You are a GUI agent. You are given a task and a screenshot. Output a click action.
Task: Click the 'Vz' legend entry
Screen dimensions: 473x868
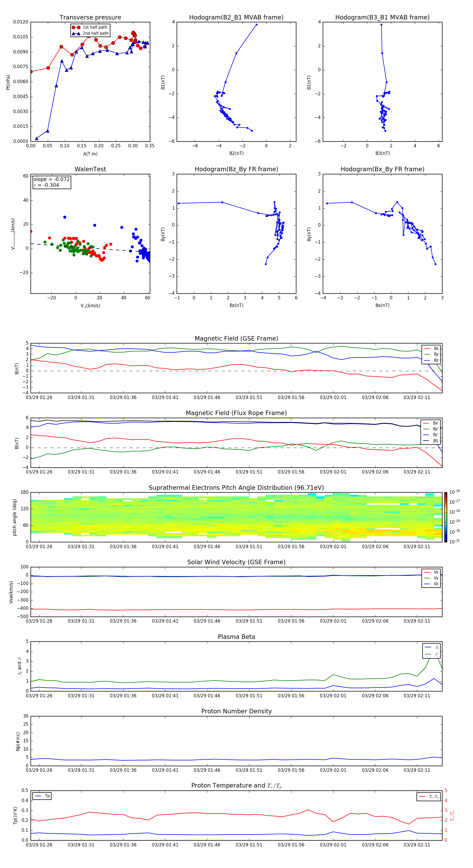(x=431, y=584)
